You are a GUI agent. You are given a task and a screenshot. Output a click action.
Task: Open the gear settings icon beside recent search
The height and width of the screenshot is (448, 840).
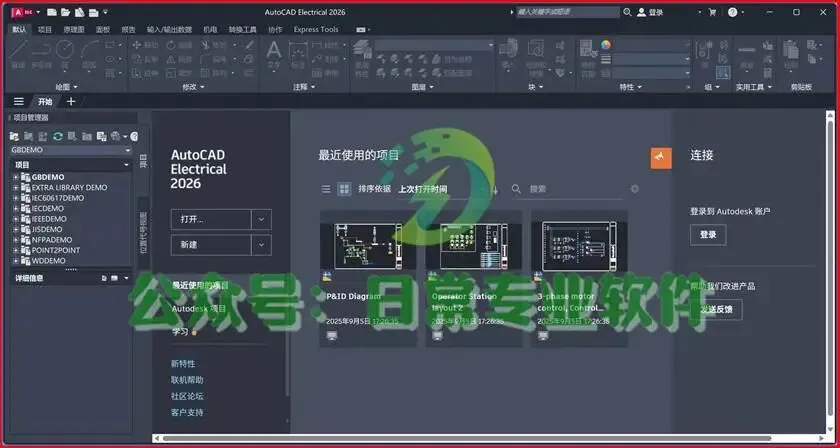[x=635, y=189]
